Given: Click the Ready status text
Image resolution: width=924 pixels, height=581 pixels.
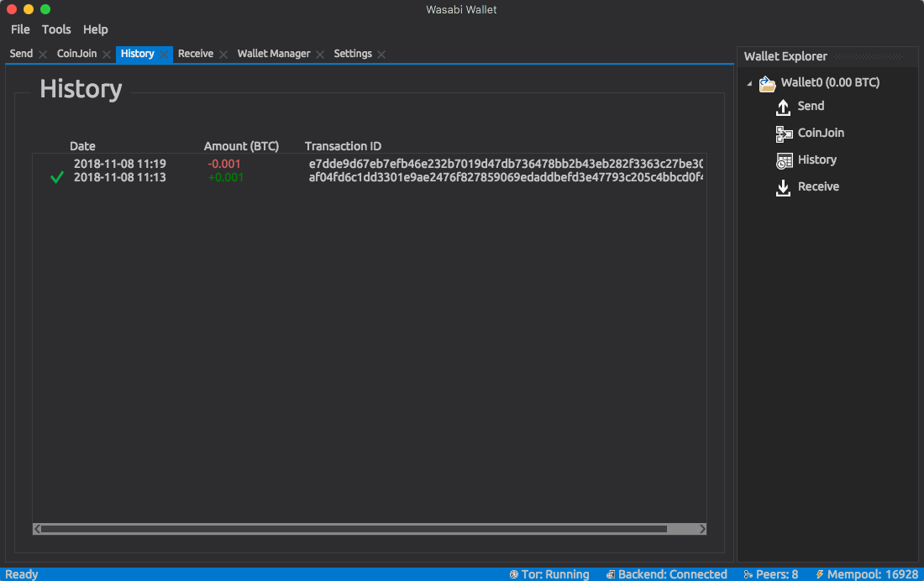Looking at the screenshot, I should tap(22, 574).
